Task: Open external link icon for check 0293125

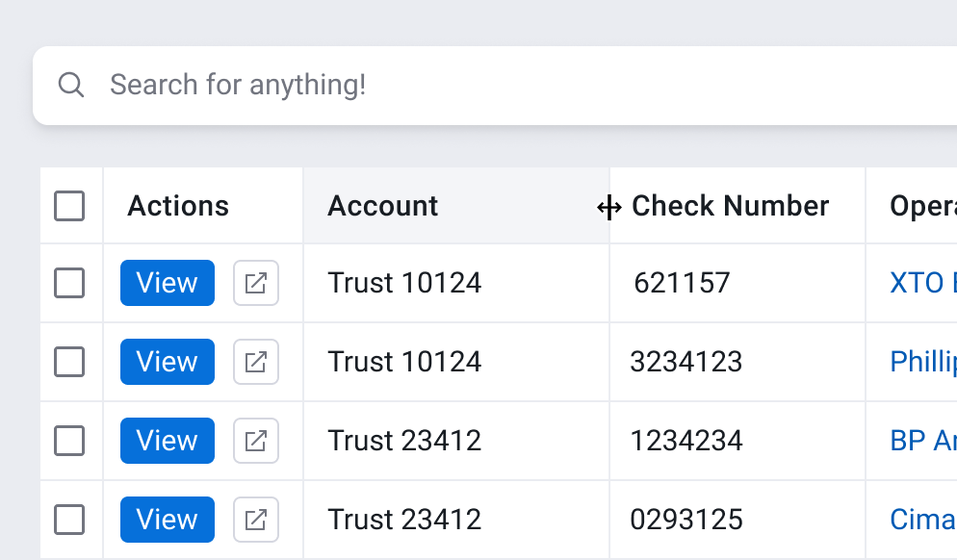Action: [x=256, y=520]
